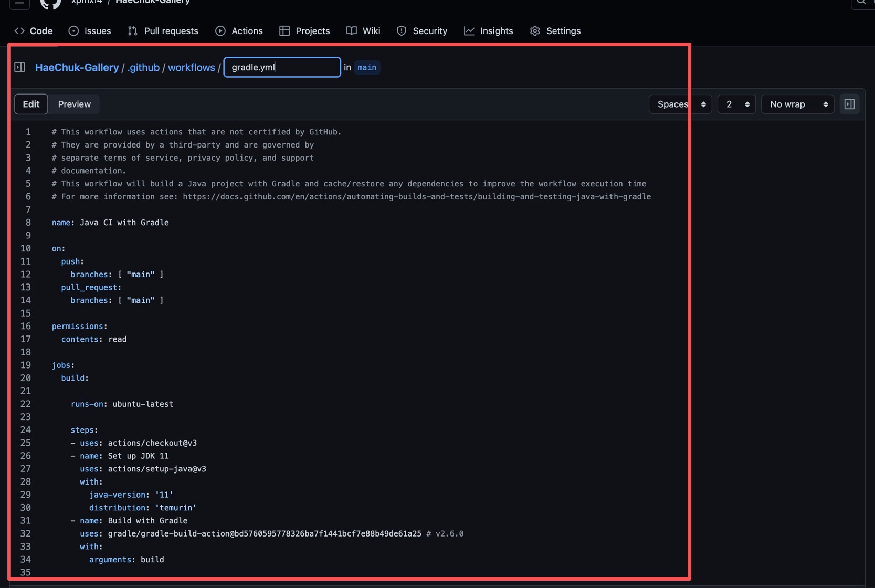The height and width of the screenshot is (588, 875).
Task: Click the Security shield icon
Action: coord(402,31)
